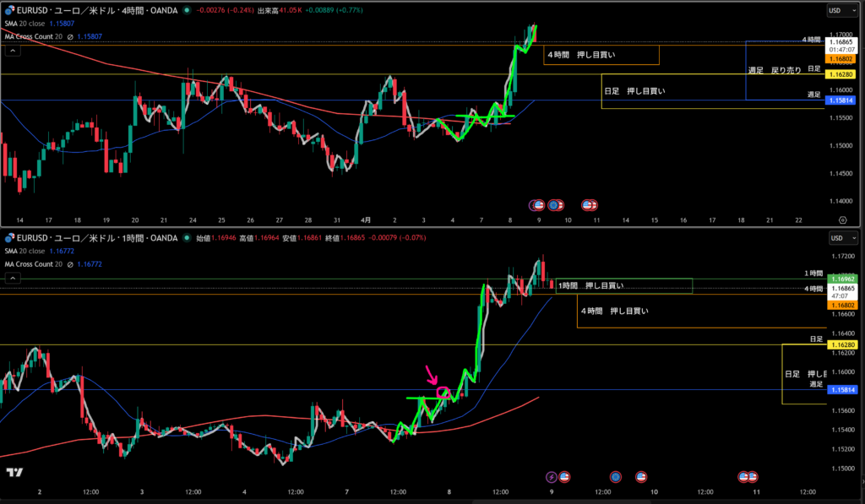The width and height of the screenshot is (865, 504).
Task: Click green market status dot on 4-hour chart
Action: click(188, 11)
